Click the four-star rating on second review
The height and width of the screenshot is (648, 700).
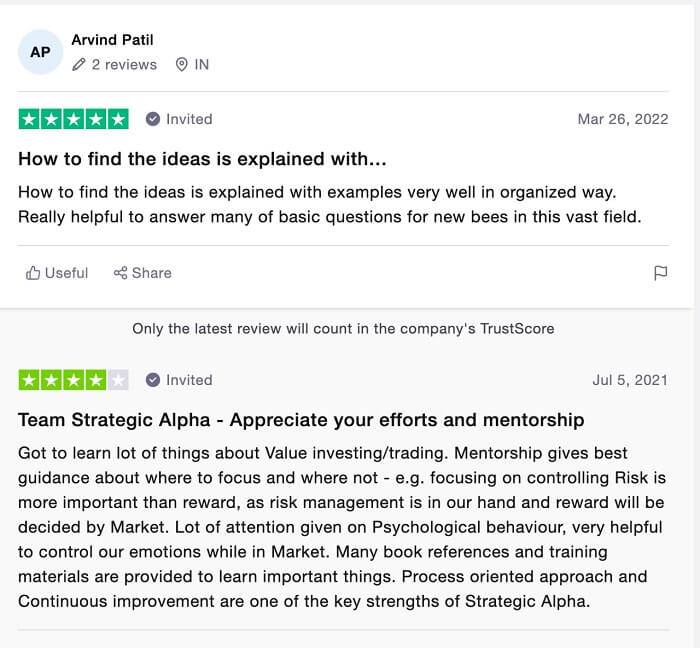coord(62,380)
